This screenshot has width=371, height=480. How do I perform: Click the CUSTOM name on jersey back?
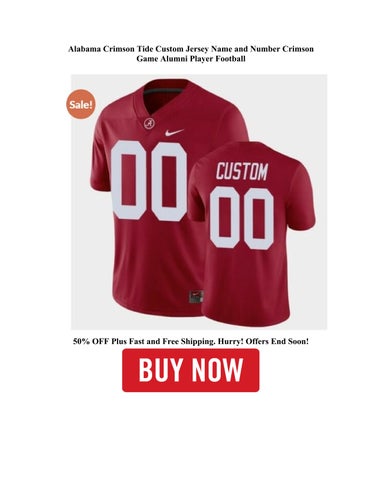click(x=242, y=171)
